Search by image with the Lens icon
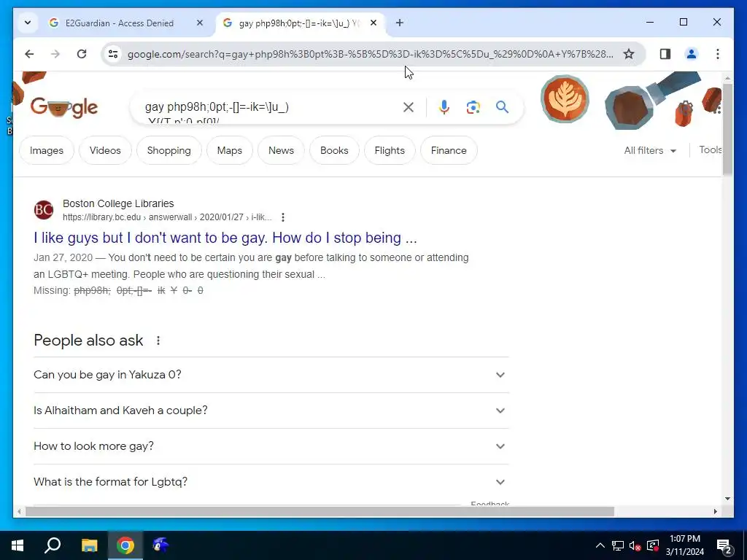 point(473,108)
